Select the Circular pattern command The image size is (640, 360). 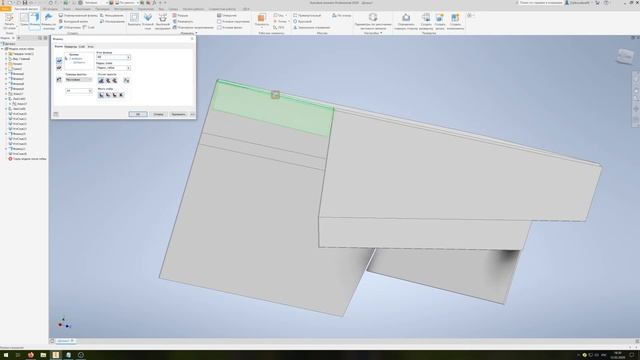(302, 21)
